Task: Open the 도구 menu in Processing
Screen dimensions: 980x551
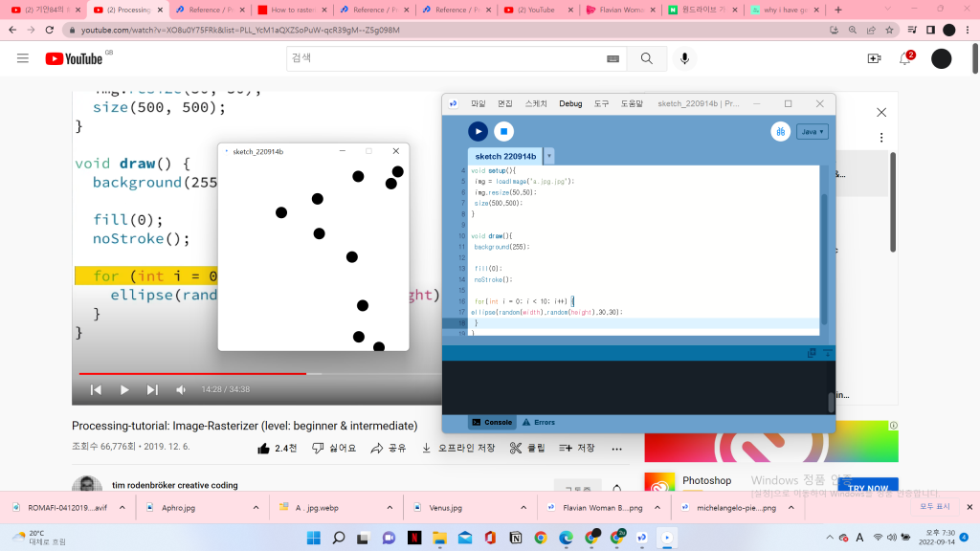Action: (x=601, y=103)
